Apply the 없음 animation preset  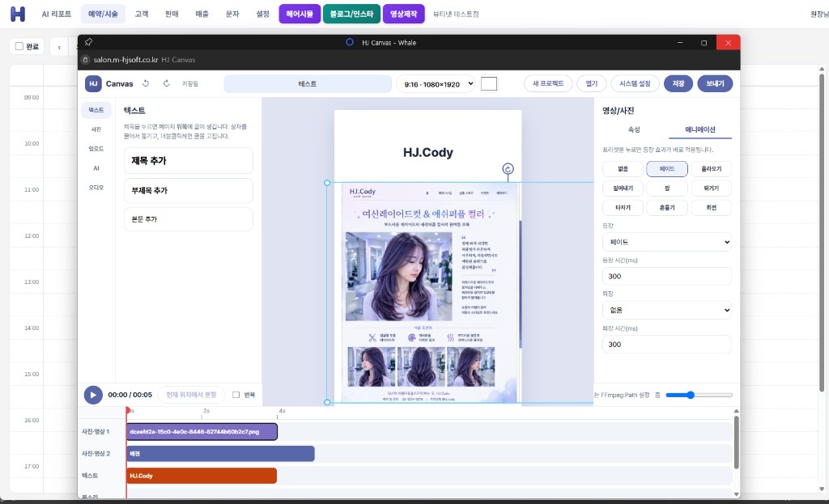623,169
